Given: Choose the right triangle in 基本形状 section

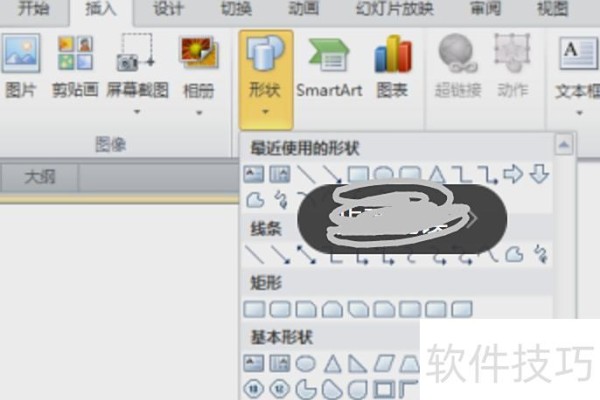Looking at the screenshot, I should (x=358, y=364).
